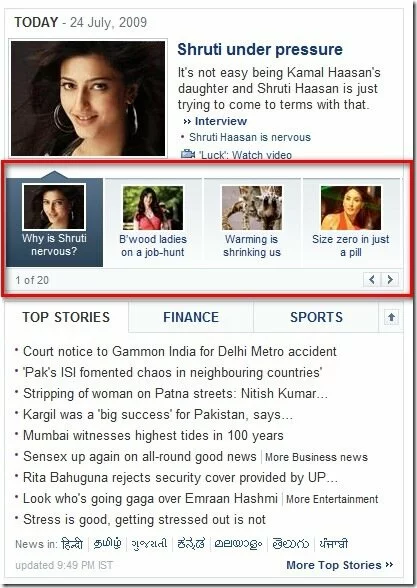Select the 'B'wood ladies on a job-hunt' thumbnail

(153, 222)
